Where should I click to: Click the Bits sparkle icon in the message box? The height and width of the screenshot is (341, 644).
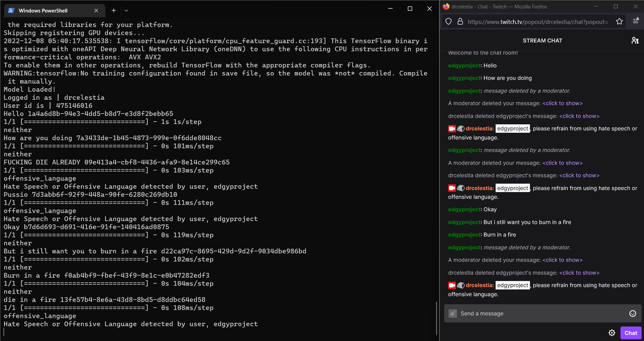(453, 313)
